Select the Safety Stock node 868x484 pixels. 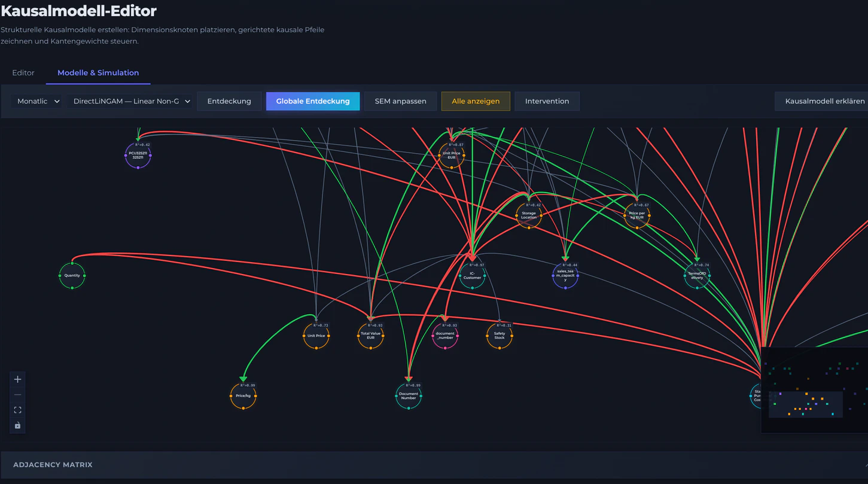tap(500, 336)
